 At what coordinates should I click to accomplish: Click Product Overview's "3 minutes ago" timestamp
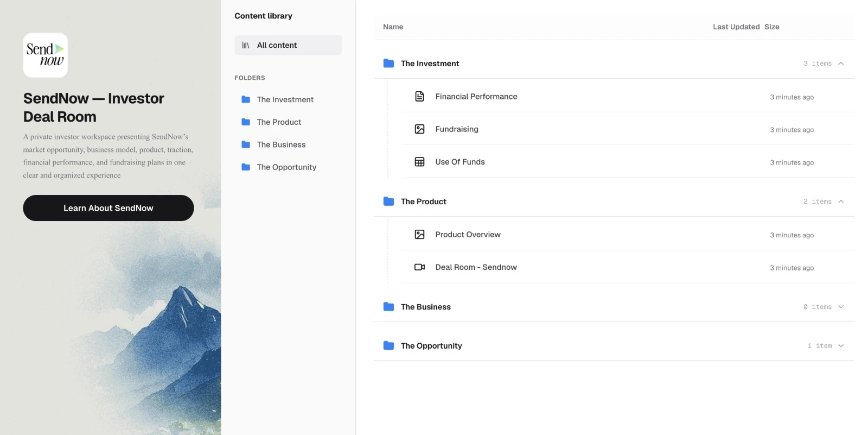tap(792, 235)
